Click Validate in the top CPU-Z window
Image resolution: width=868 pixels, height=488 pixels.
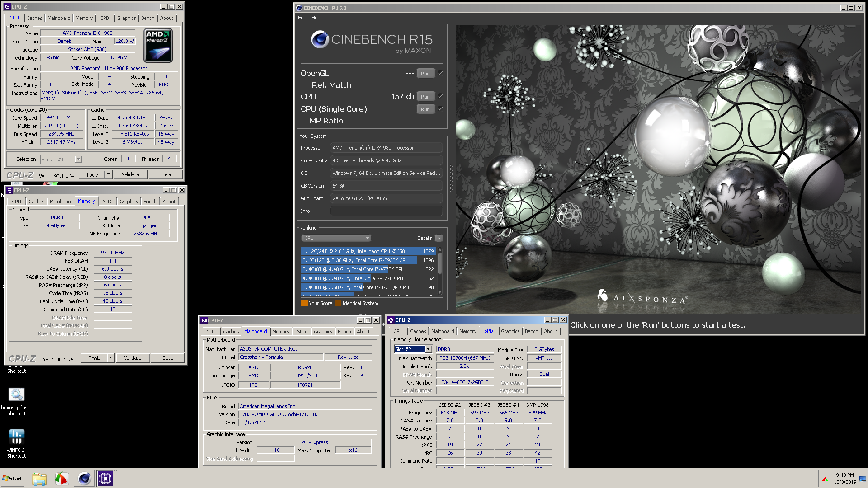(130, 174)
